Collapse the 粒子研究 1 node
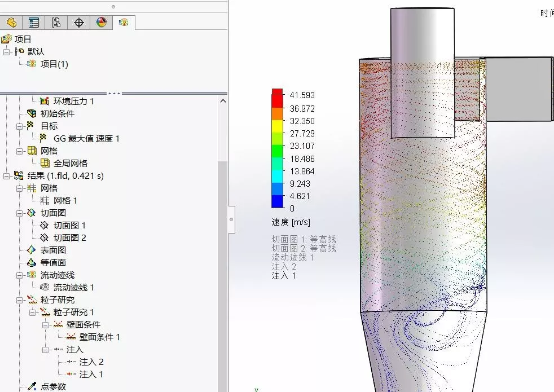The height and width of the screenshot is (392, 554). coord(33,312)
